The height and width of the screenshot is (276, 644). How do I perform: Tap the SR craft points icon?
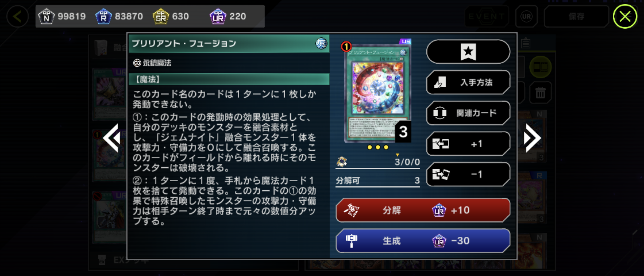coord(161,16)
